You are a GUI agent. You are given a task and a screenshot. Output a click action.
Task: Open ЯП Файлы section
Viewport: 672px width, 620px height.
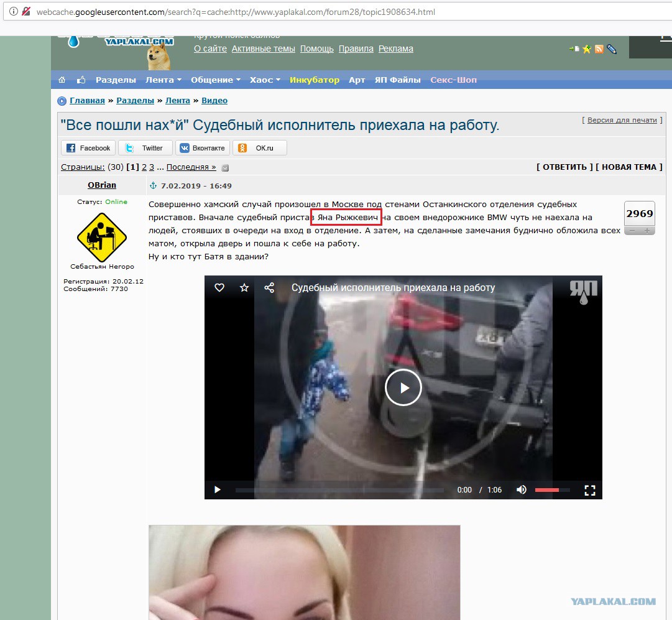point(397,80)
